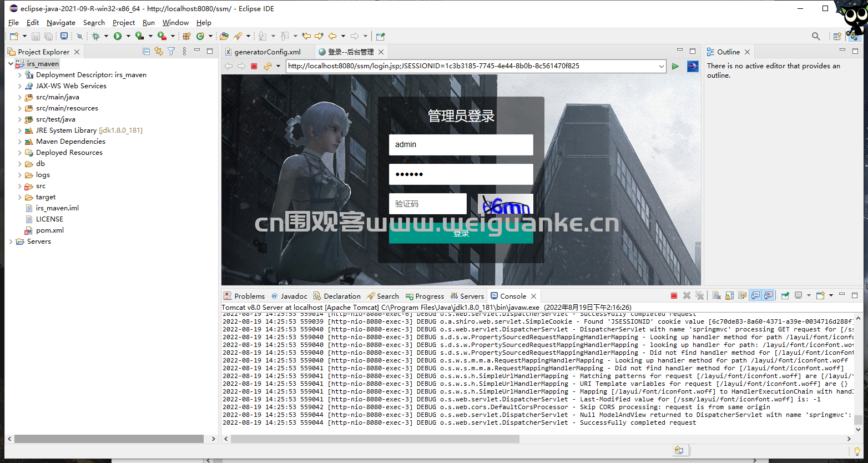Collapse the irs_maven project node
868x463 pixels.
(11, 64)
